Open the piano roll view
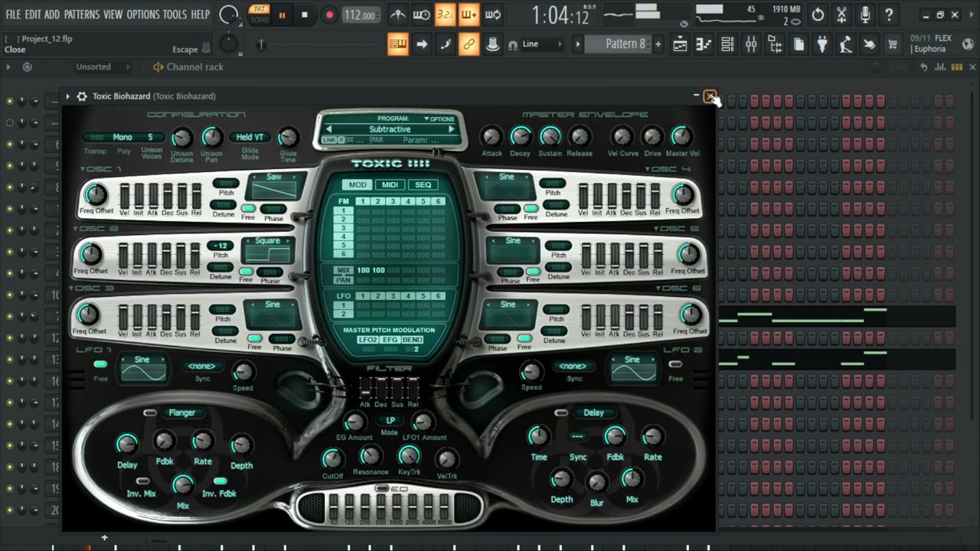980x551 pixels. coord(704,44)
